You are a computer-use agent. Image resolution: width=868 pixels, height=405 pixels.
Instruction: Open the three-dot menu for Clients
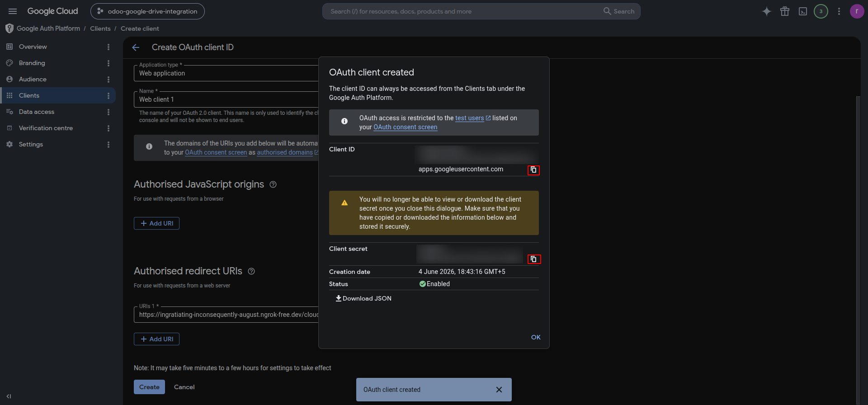(x=108, y=96)
